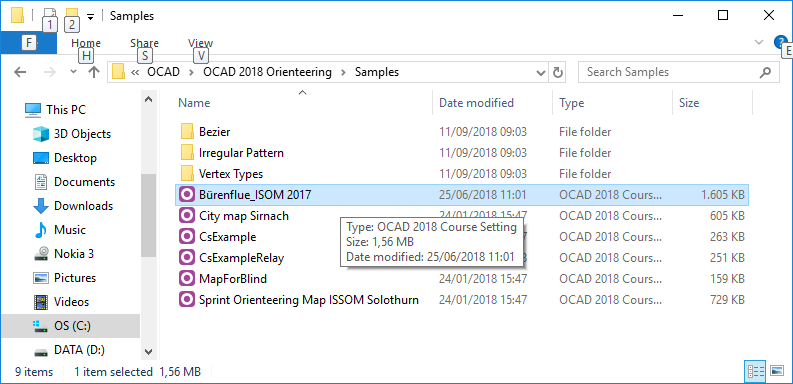Click OCAD 2018 Orienteering in breadcrumb path

point(267,72)
